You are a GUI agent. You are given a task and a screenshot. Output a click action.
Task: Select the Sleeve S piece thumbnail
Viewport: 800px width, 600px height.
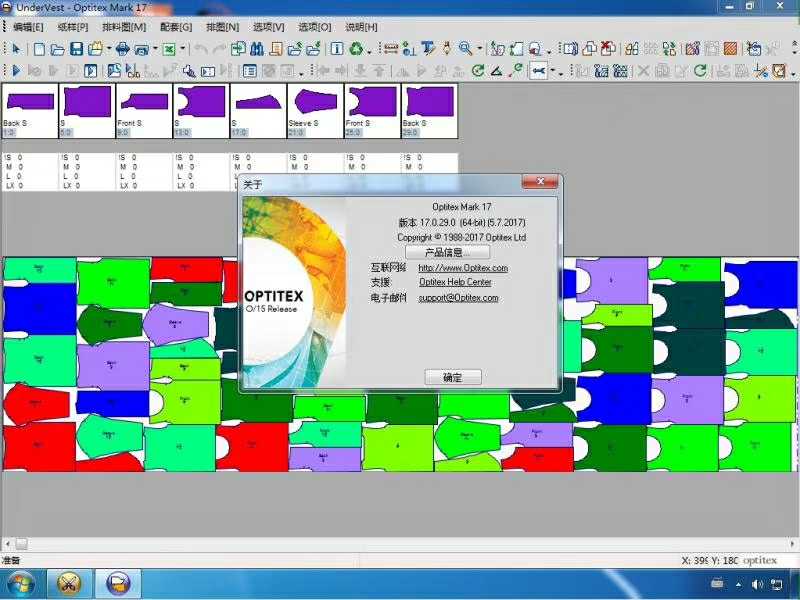click(315, 111)
